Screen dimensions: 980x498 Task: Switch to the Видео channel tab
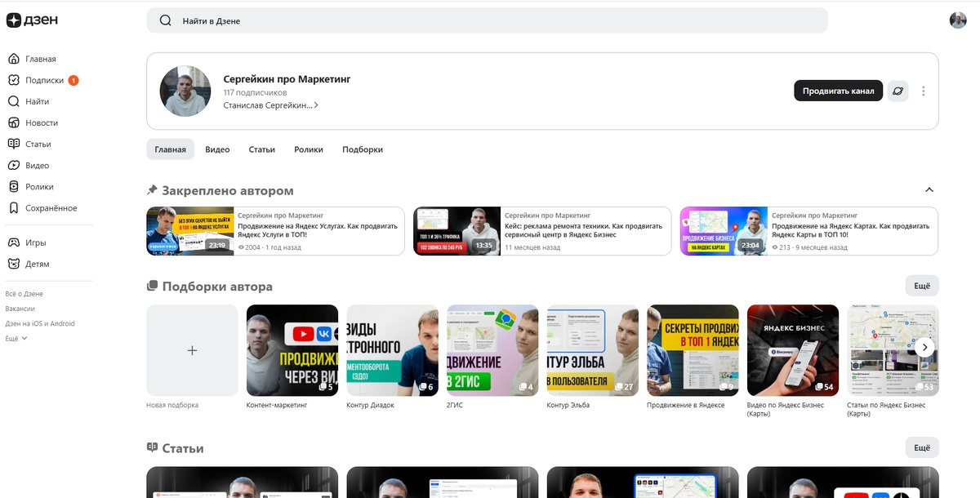coord(217,149)
